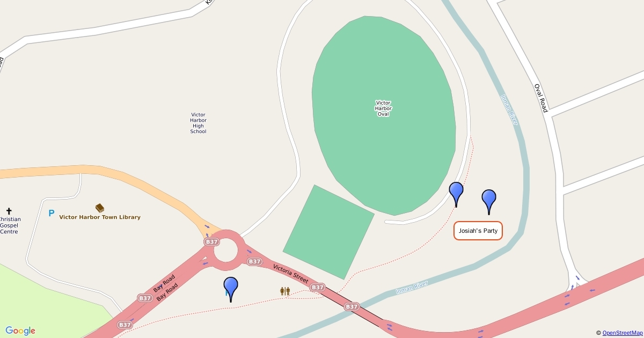Click the blue parking P icon

(x=52, y=213)
